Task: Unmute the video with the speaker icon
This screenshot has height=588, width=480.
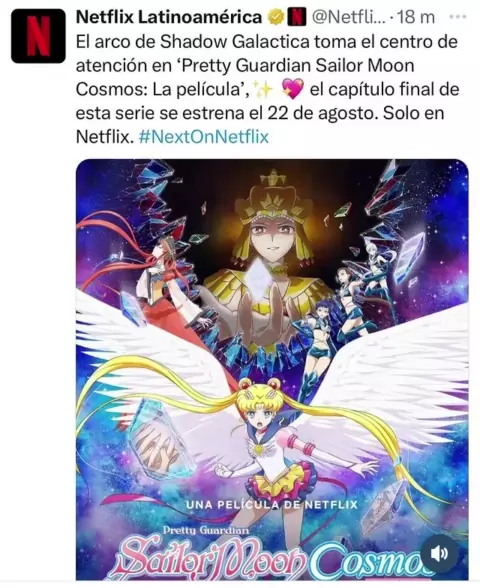Action: tap(439, 553)
